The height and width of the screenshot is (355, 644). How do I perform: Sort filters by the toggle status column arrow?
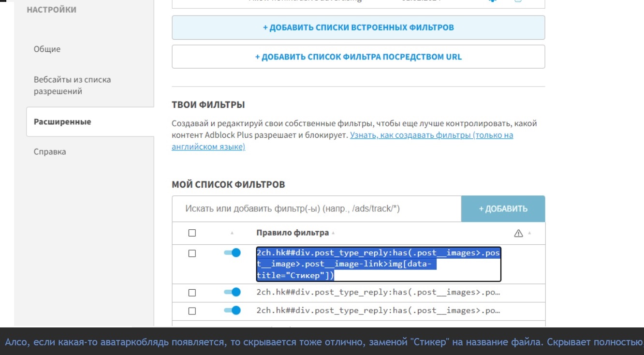click(232, 233)
